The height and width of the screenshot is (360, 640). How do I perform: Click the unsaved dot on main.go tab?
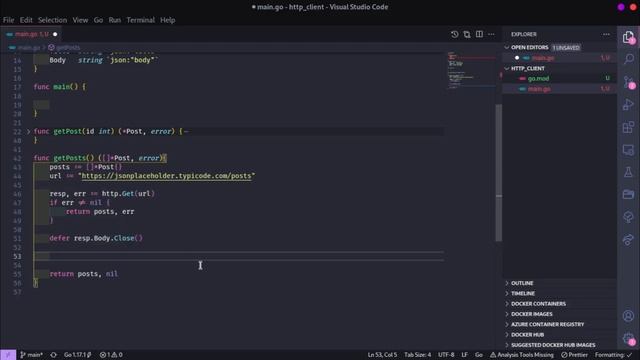(x=55, y=34)
